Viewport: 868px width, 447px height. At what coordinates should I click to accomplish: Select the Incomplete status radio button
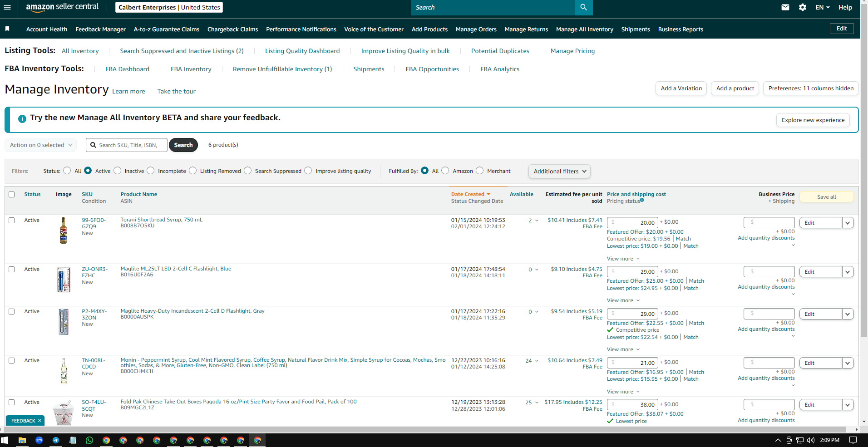[x=151, y=171]
